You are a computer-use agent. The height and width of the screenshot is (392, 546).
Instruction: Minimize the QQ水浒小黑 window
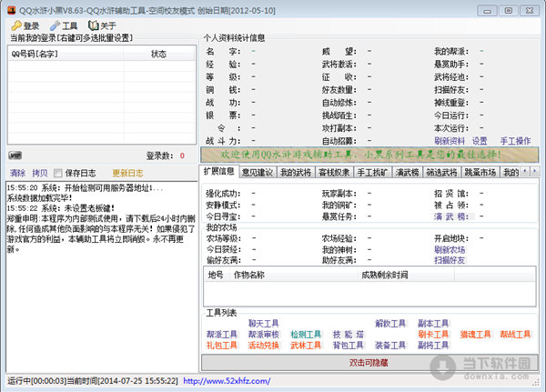point(487,11)
